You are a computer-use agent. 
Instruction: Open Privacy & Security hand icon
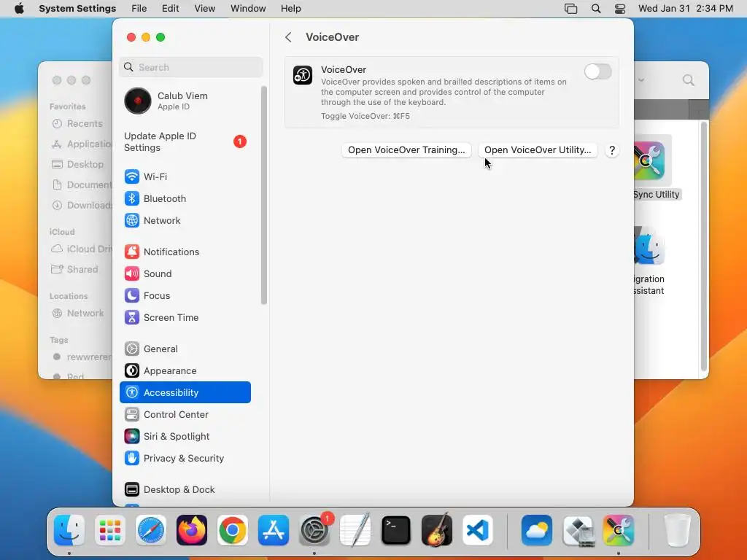click(132, 459)
